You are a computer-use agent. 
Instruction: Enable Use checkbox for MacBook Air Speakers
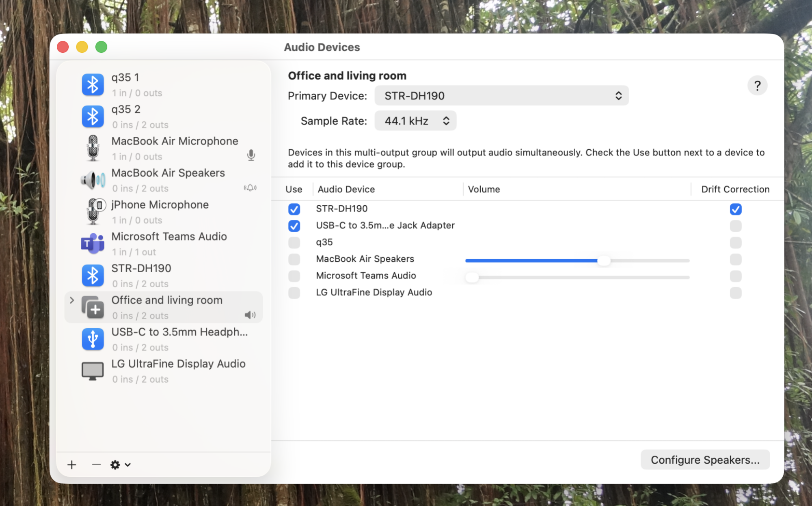(x=294, y=259)
